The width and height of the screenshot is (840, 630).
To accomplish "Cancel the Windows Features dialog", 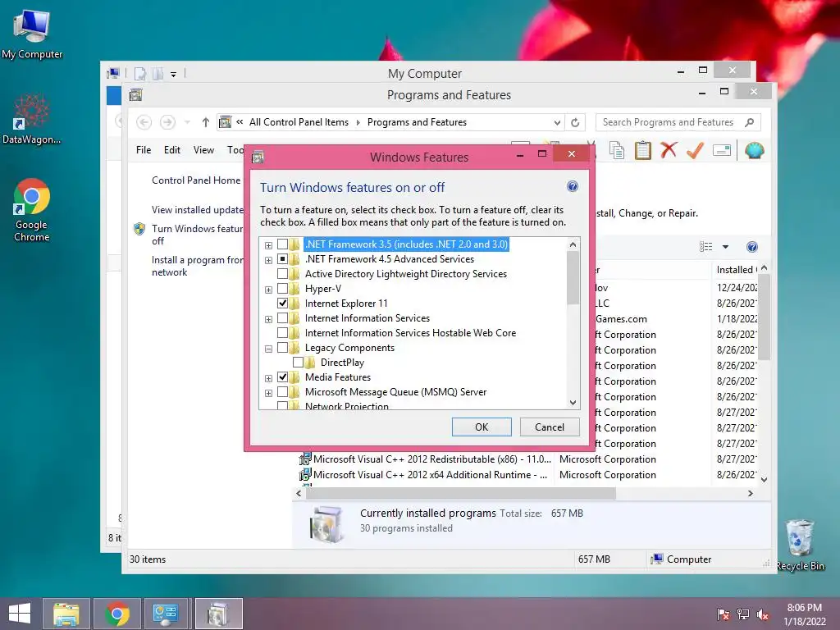I will (550, 427).
